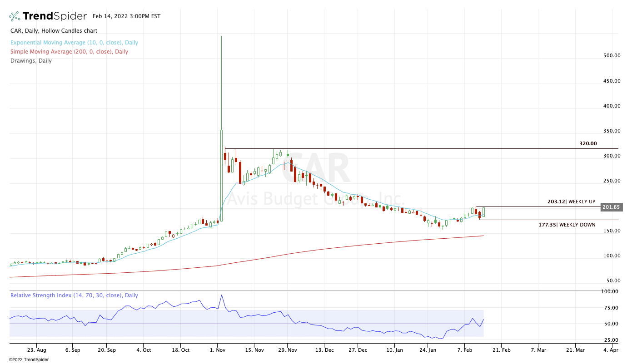Click the 23. Aug date label

coord(36,350)
